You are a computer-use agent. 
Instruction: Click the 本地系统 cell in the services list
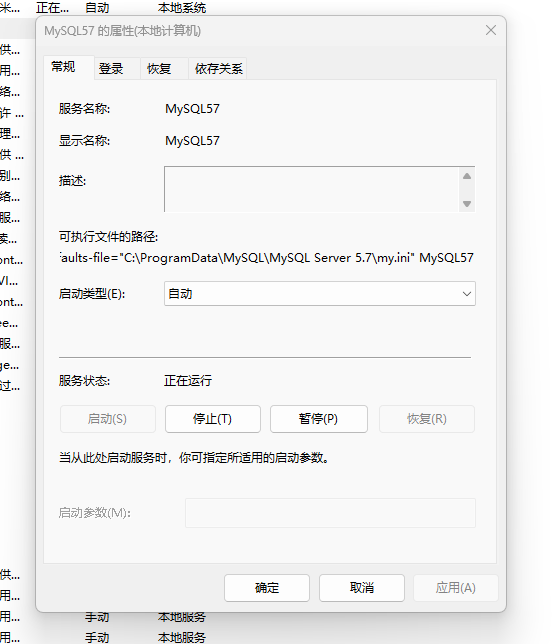[x=182, y=8]
